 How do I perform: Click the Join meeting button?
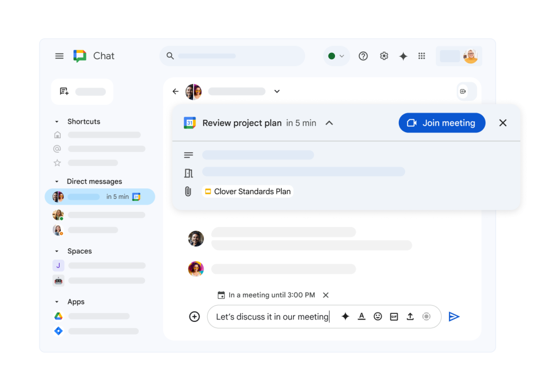442,123
